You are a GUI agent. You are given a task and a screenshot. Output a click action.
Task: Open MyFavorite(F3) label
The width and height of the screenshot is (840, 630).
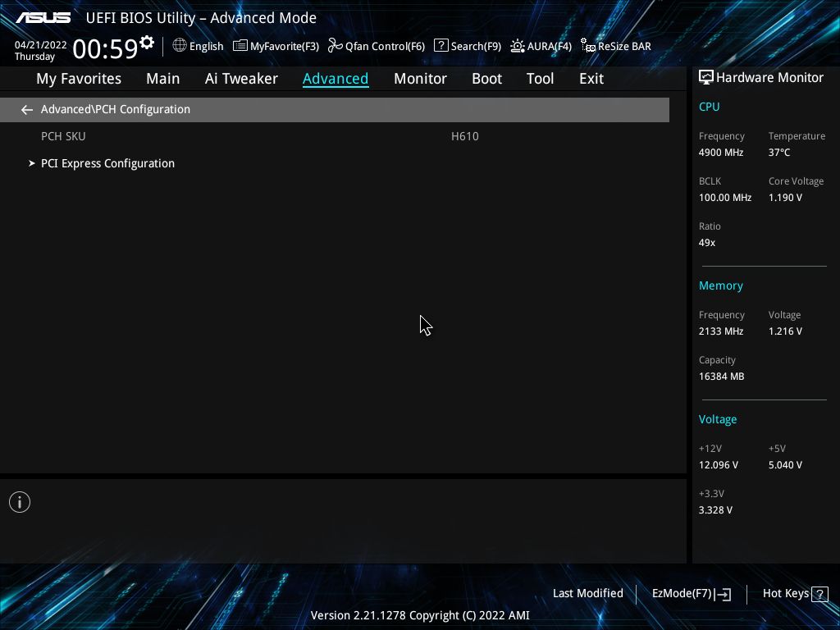pyautogui.click(x=285, y=47)
